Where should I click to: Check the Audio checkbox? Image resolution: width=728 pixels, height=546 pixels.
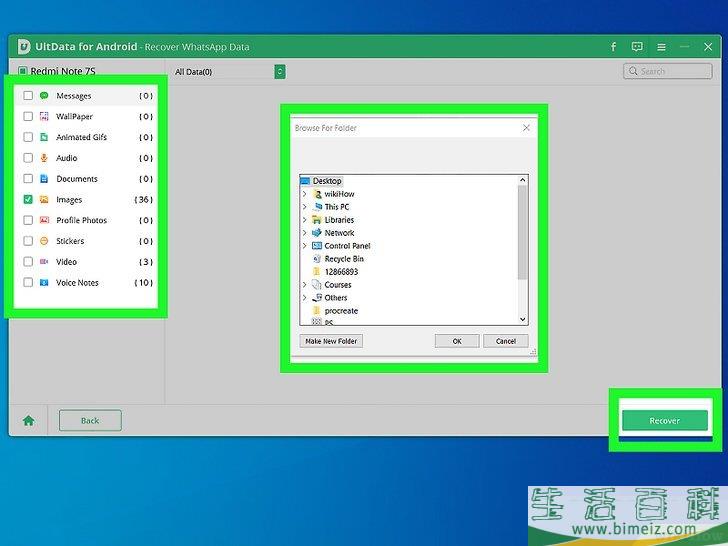pos(28,158)
